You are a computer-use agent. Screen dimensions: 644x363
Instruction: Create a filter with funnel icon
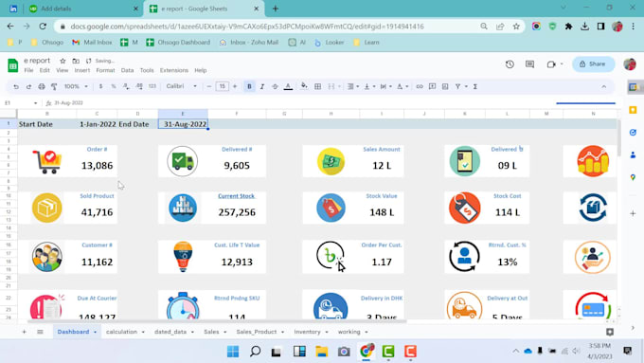(457, 86)
